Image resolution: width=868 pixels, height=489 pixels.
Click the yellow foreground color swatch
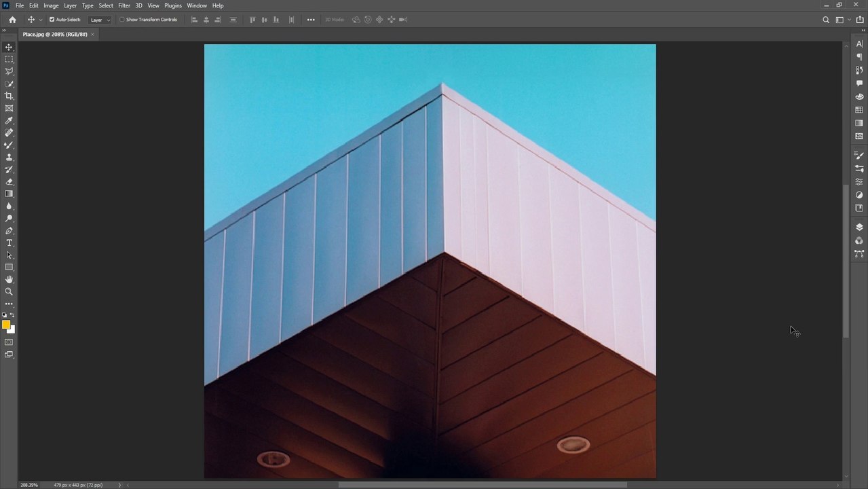coord(5,325)
